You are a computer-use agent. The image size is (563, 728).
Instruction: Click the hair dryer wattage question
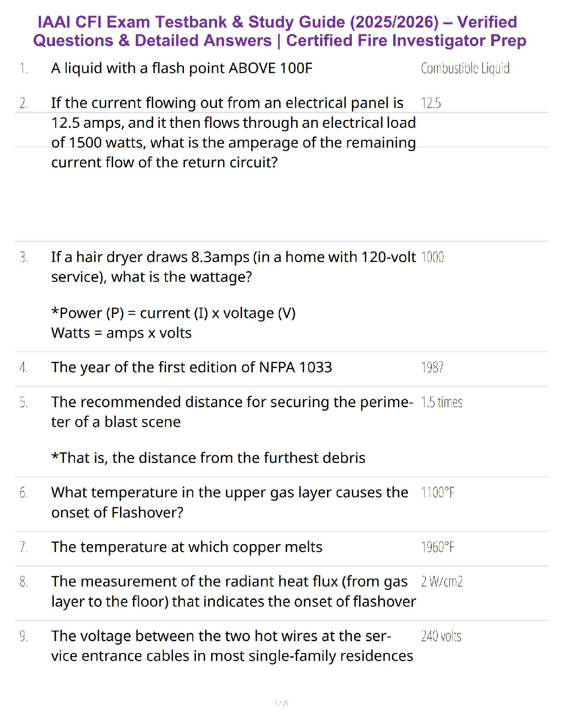click(x=233, y=267)
